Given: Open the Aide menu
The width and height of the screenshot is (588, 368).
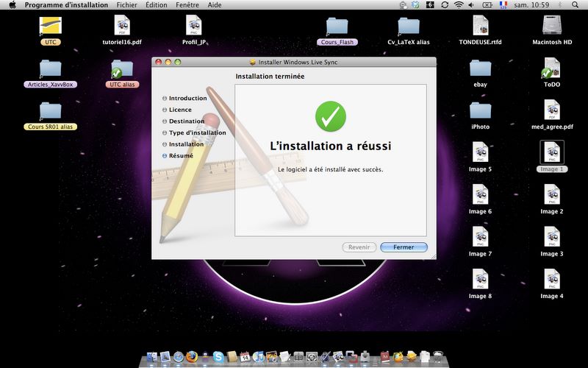Looking at the screenshot, I should tap(215, 5).
